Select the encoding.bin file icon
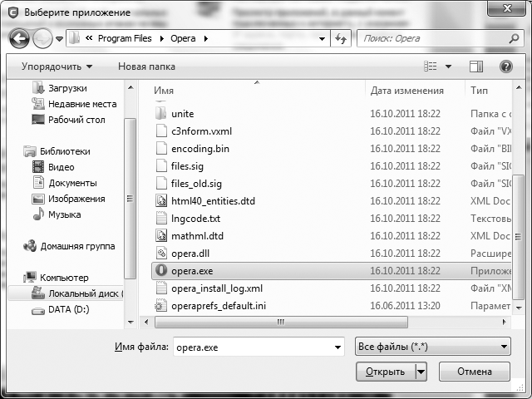532x399 pixels. click(x=161, y=148)
